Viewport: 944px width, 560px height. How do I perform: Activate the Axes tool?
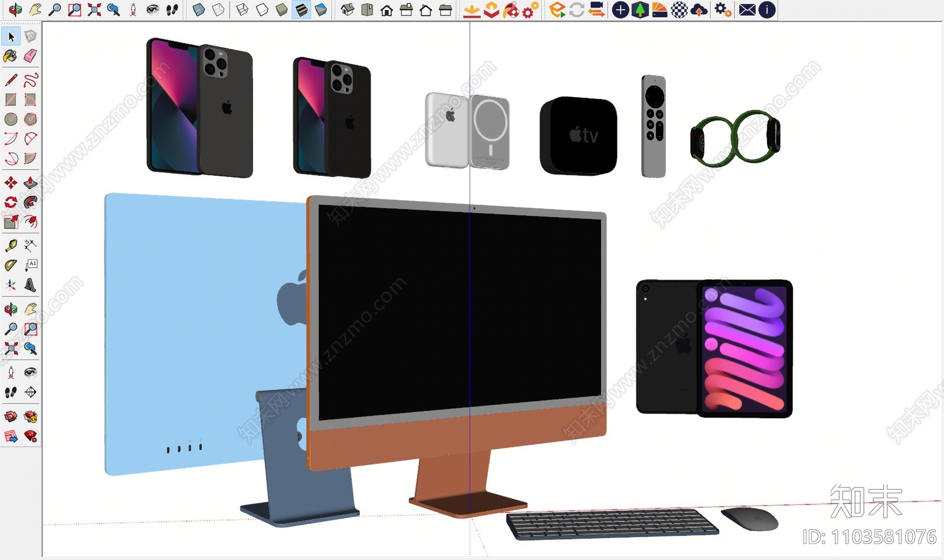coord(11,286)
